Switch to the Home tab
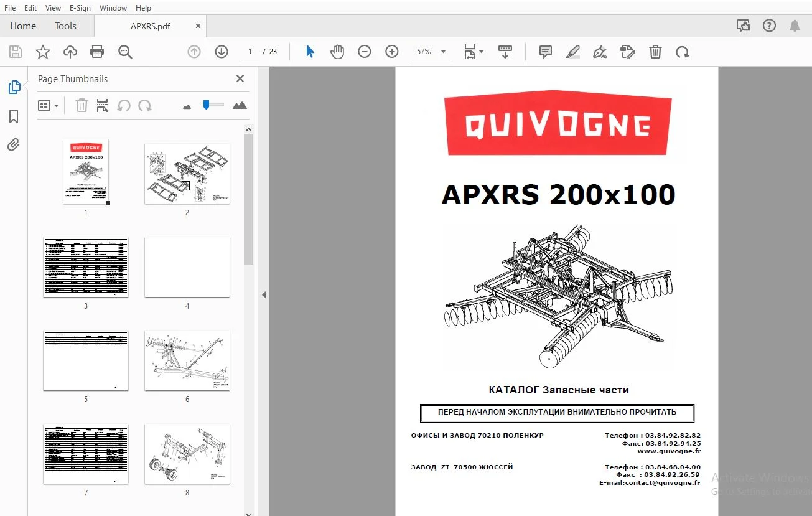Image resolution: width=812 pixels, height=516 pixels. (23, 26)
